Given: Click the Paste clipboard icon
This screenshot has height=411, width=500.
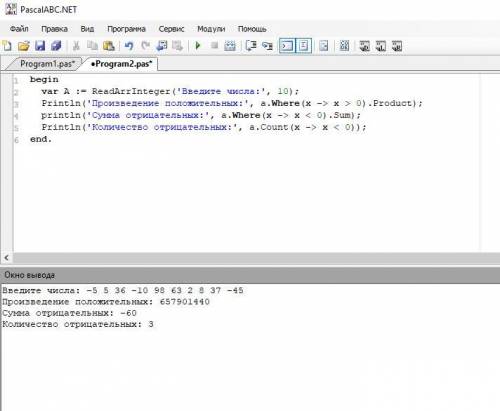Looking at the screenshot, I should (109, 46).
